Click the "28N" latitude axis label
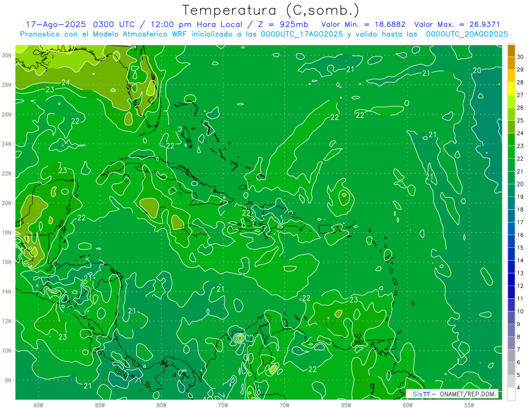The height and width of the screenshot is (411, 532). point(8,85)
